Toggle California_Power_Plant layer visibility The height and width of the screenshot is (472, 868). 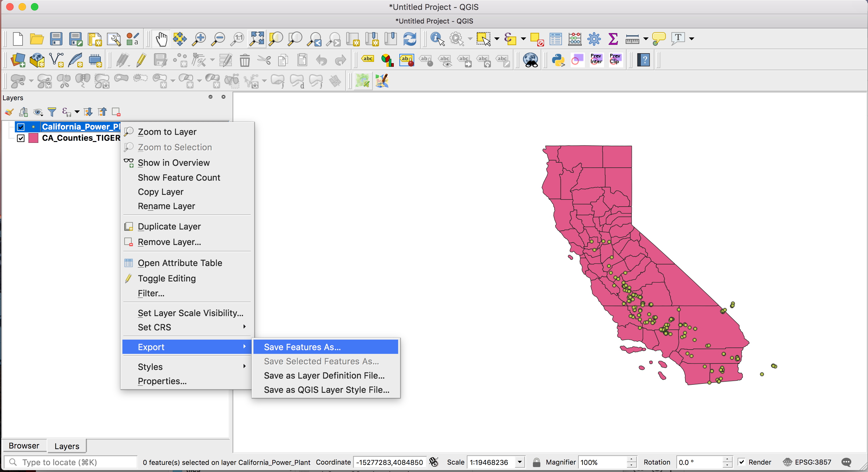(21, 127)
